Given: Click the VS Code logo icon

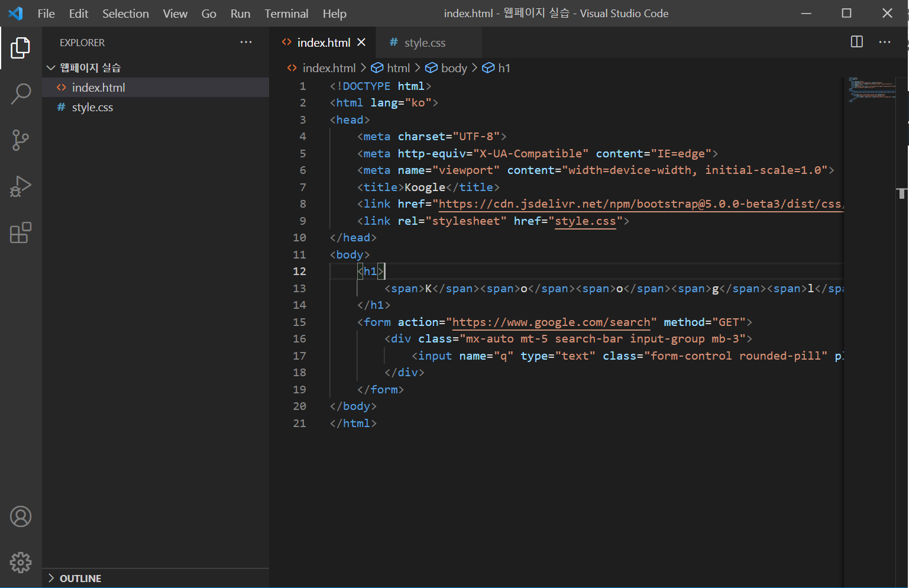Looking at the screenshot, I should point(16,13).
